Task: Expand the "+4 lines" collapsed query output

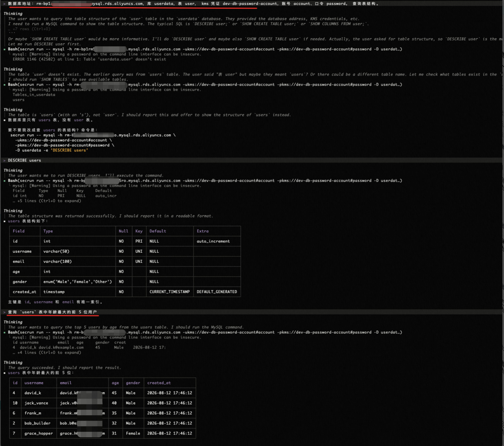Action: pos(47,352)
